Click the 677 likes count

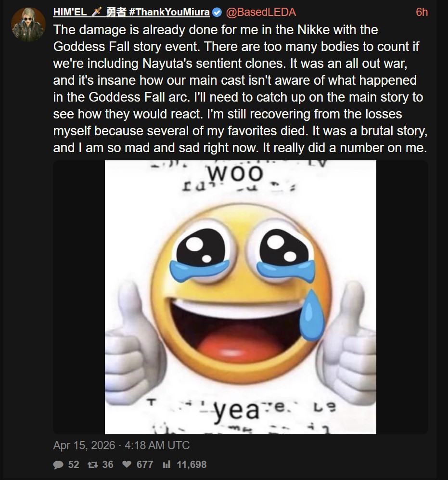145,465
